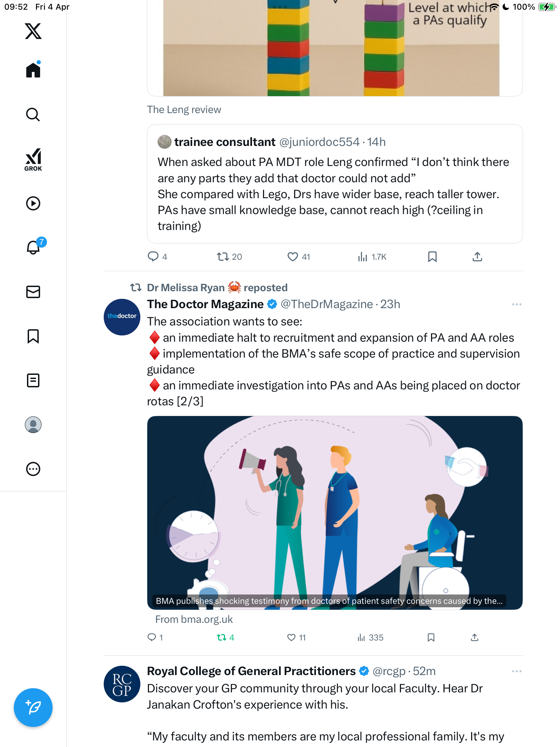The height and width of the screenshot is (747, 560).
Task: Open the profile avatar tab in sidebar
Action: tap(33, 425)
